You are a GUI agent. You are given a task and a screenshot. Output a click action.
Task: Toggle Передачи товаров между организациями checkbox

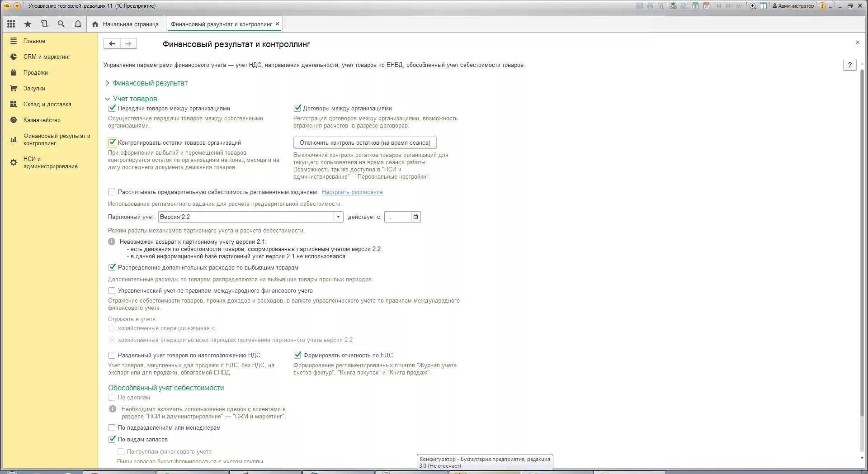[x=112, y=108]
